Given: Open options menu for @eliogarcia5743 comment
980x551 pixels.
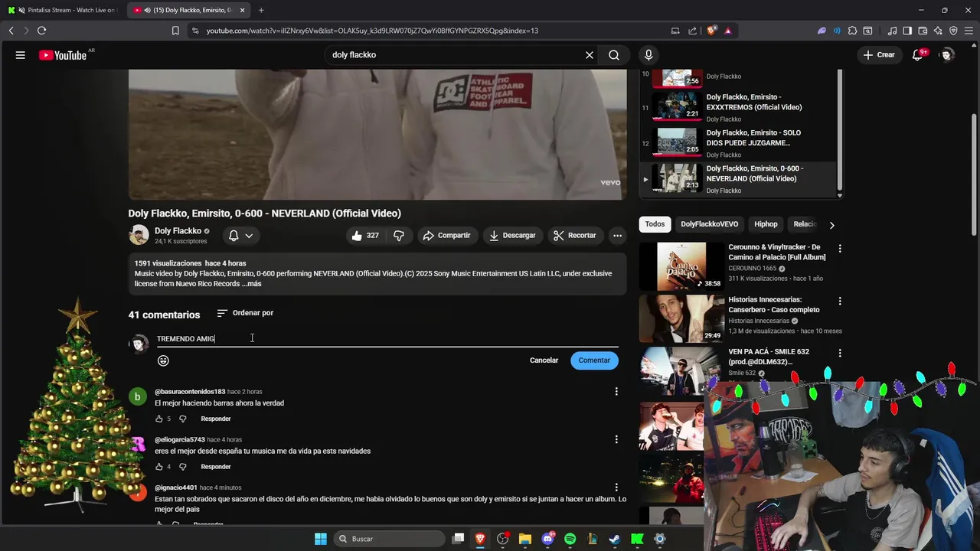Looking at the screenshot, I should tap(616, 439).
